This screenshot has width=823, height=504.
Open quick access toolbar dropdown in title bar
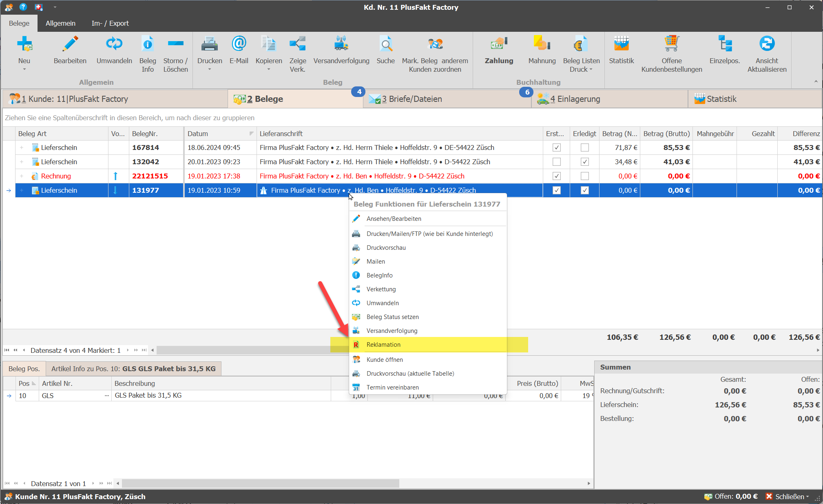[x=55, y=7]
